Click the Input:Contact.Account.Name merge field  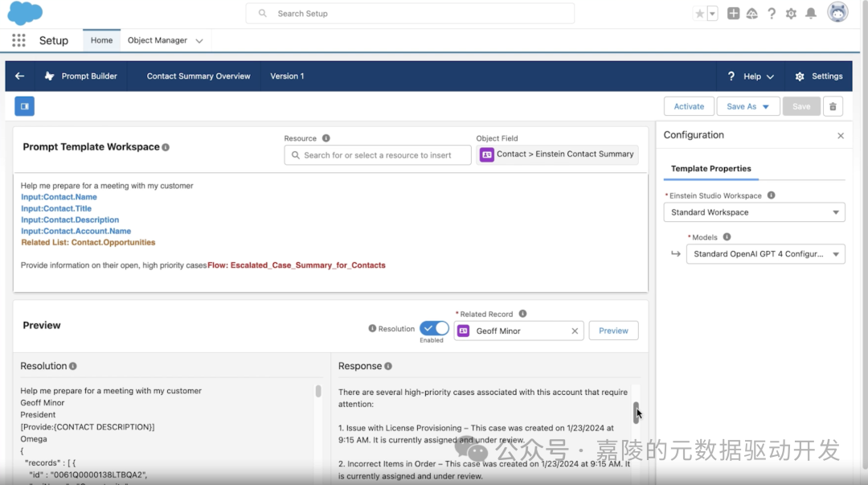click(x=76, y=231)
